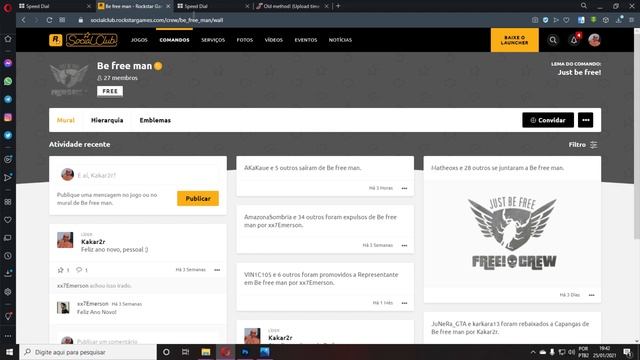Click the Convidar button
Viewport: 640px width, 360px height.
[x=548, y=120]
